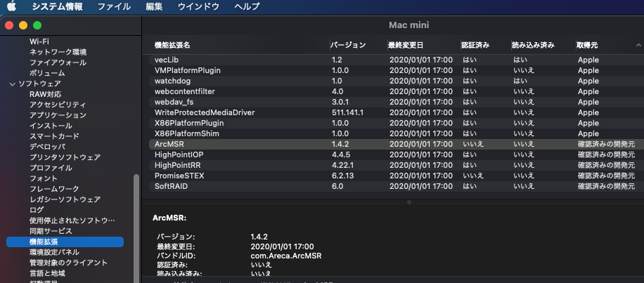Select インストール in the sidebar
The width and height of the screenshot is (644, 283).
coord(51,126)
